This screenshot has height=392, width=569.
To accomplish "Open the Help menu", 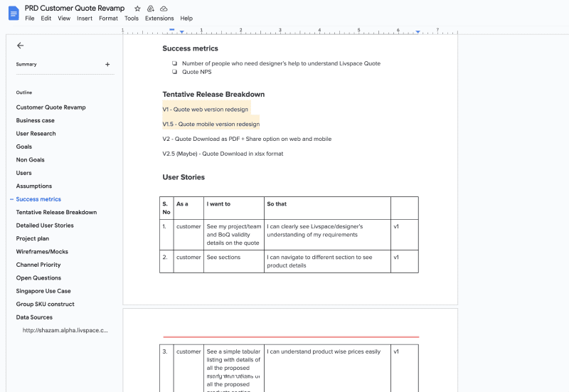I will [186, 18].
